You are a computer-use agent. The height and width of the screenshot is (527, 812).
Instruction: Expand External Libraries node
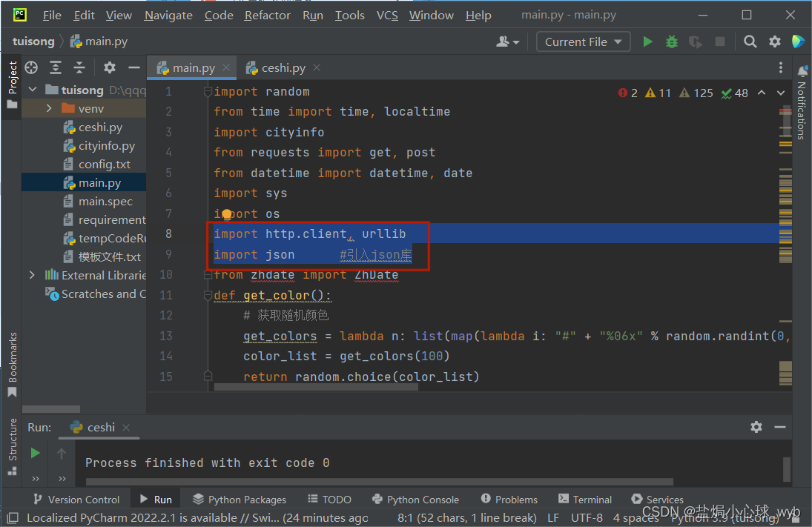tap(32, 275)
